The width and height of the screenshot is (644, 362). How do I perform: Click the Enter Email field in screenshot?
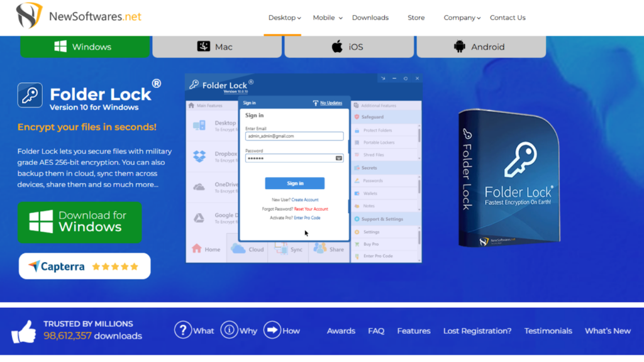pos(294,136)
